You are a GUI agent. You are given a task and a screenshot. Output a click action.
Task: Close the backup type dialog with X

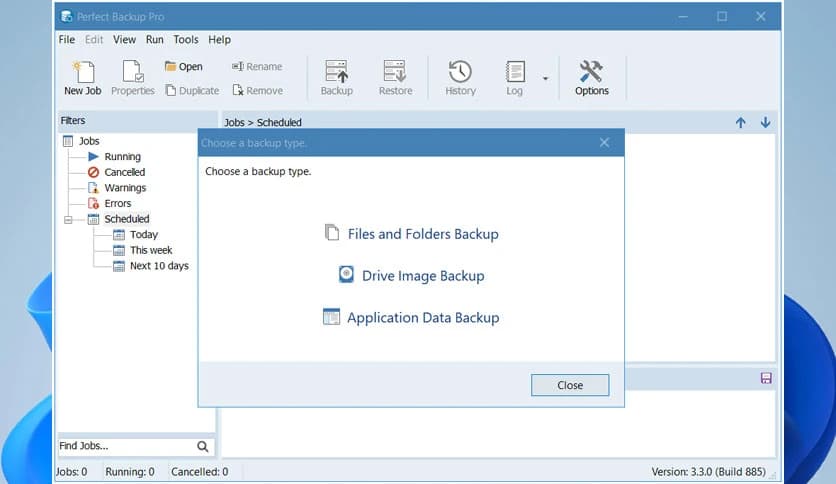pos(604,142)
